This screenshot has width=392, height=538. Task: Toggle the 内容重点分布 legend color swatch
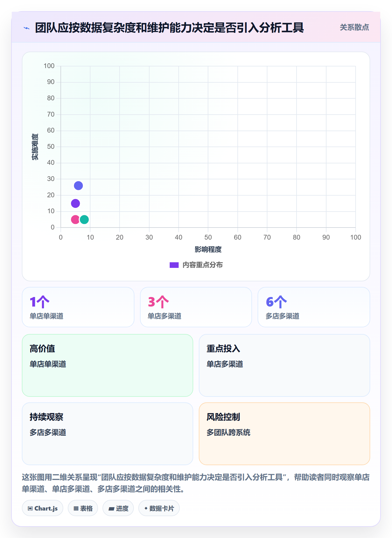coord(174,265)
